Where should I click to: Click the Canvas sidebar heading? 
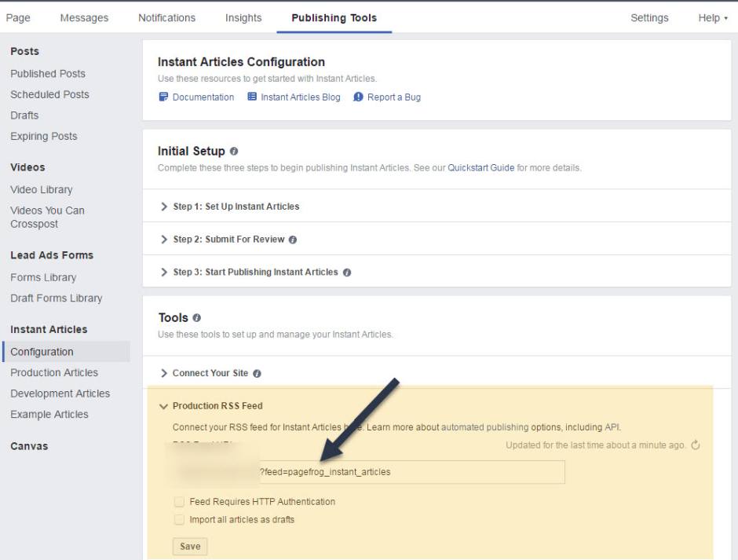(x=29, y=446)
